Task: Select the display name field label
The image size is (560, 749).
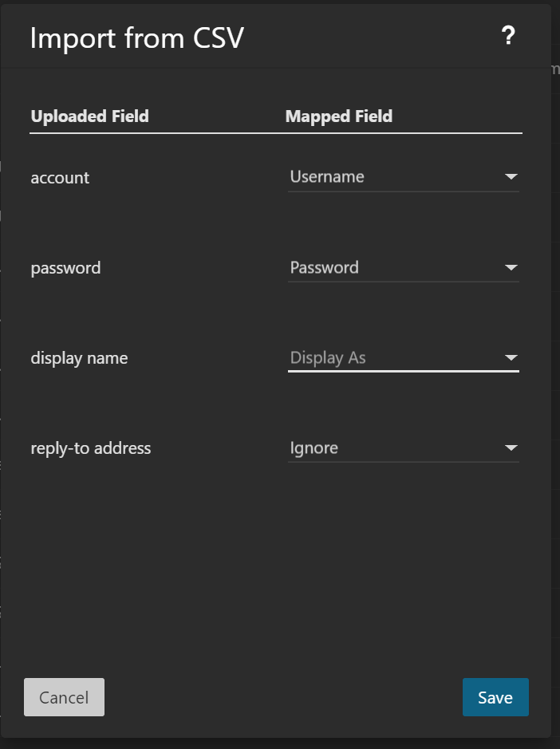Action: pos(79,358)
